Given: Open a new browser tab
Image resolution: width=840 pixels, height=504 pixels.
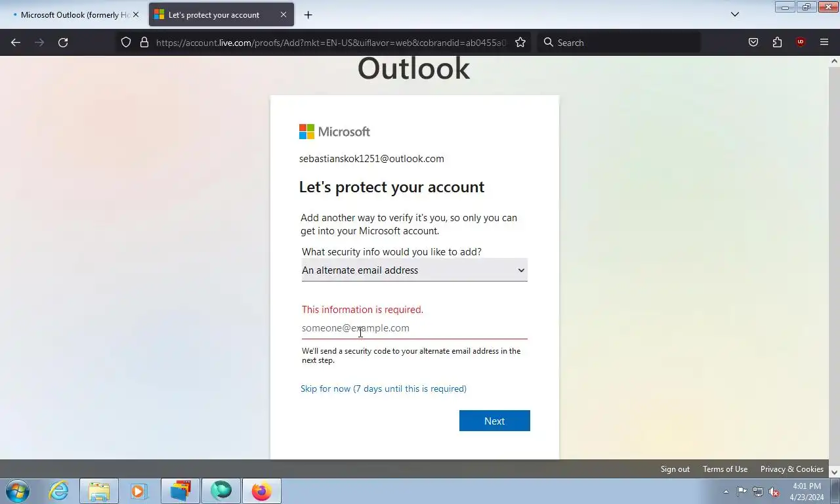Looking at the screenshot, I should pos(308,14).
